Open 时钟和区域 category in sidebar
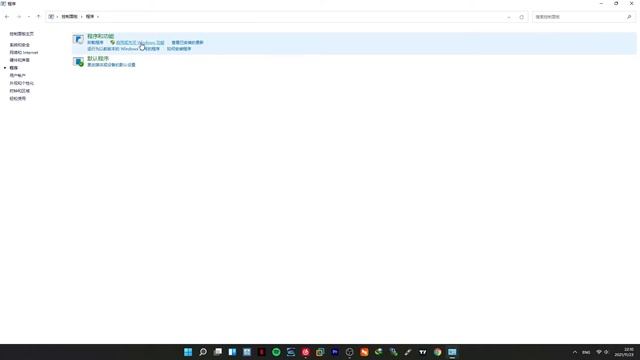The height and width of the screenshot is (360, 640). coord(20,91)
